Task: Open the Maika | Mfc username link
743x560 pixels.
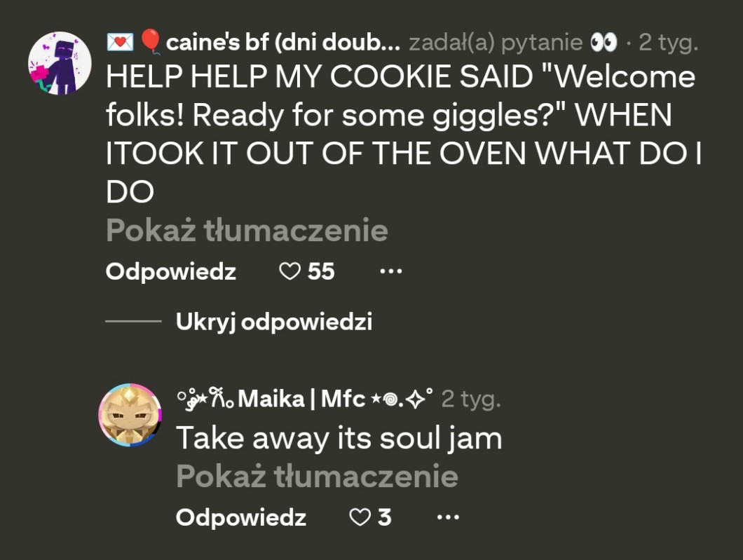Action: pyautogui.click(x=301, y=399)
